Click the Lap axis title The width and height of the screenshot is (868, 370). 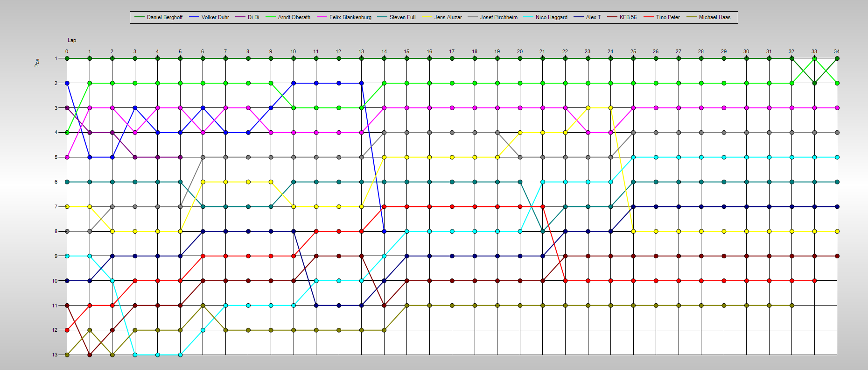click(72, 40)
